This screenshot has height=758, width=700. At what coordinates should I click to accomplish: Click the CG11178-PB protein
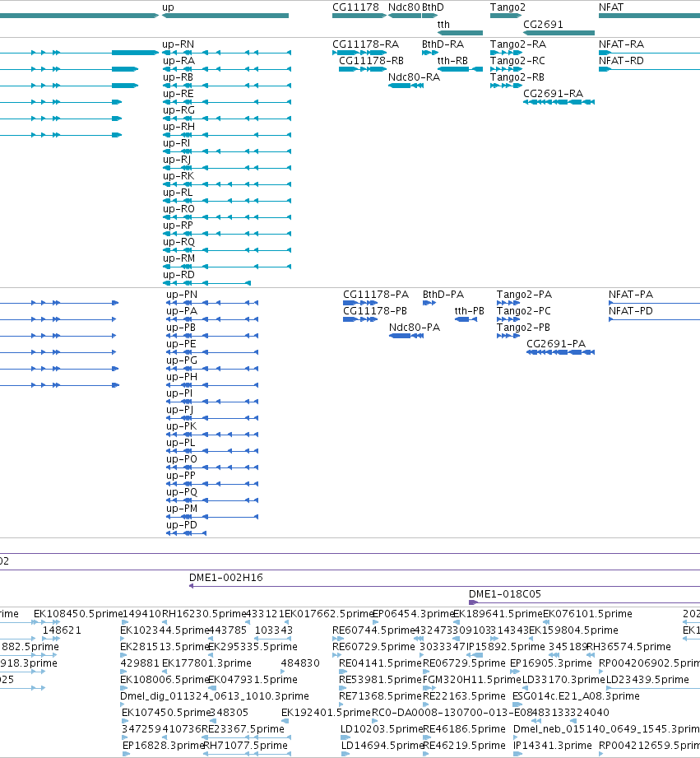point(360,319)
